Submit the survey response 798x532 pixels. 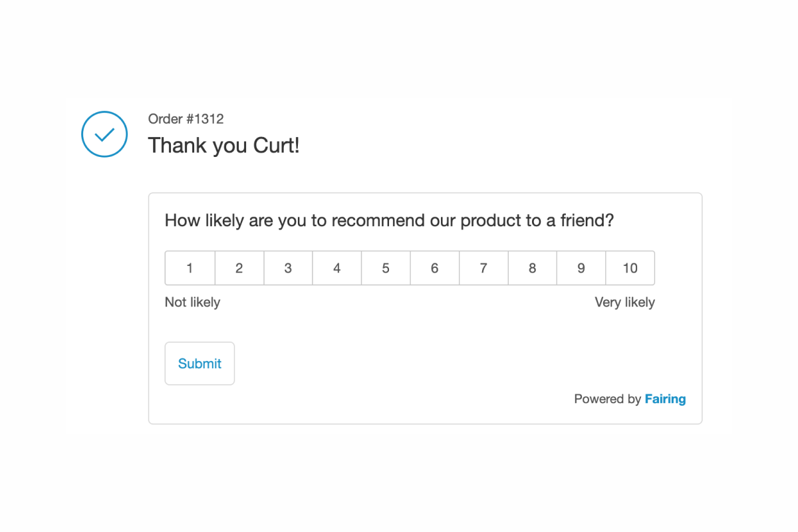tap(199, 363)
